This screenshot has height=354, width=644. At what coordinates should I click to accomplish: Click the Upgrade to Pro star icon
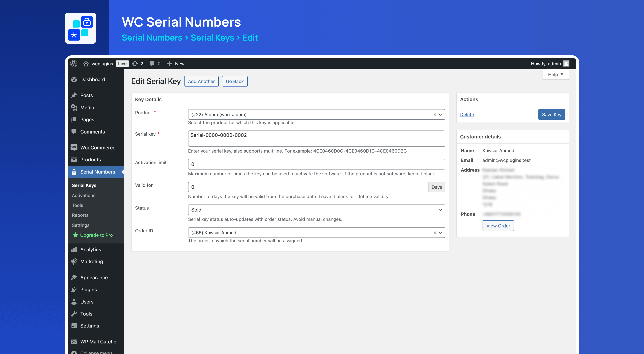[75, 235]
